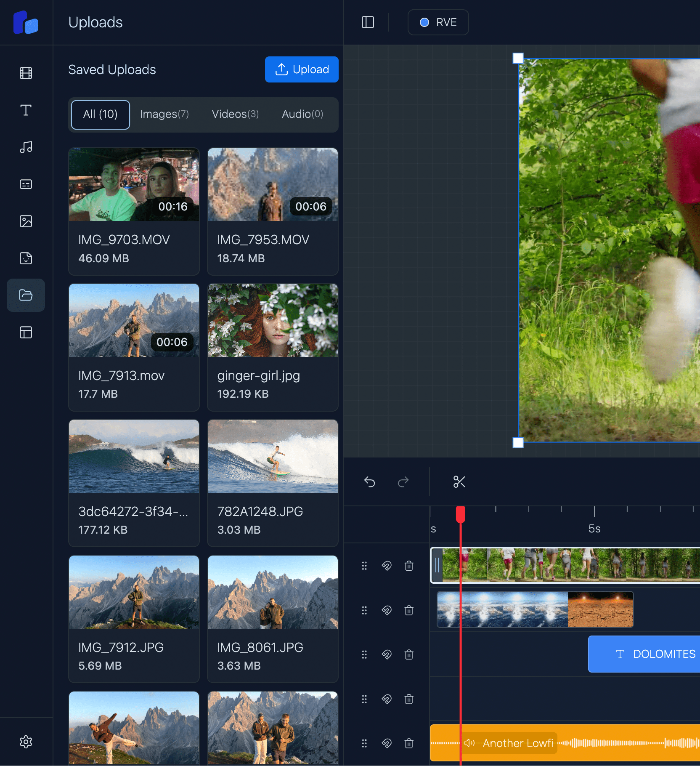Click the RVE button
The height and width of the screenshot is (766, 700).
[x=438, y=22]
